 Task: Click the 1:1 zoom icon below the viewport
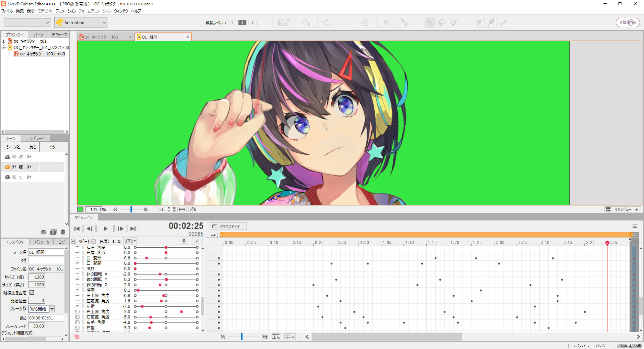tap(160, 209)
